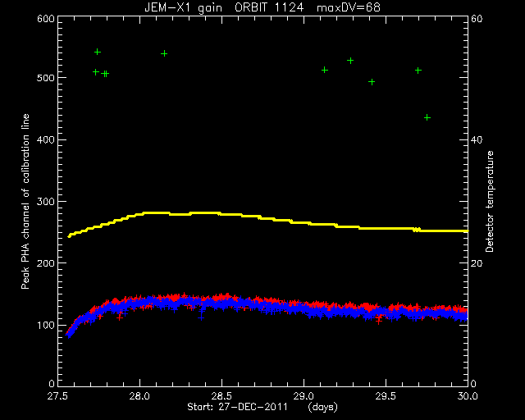Click the red outlier cross near 29.45 days
Screen dimensions: 525x420
coord(379,321)
